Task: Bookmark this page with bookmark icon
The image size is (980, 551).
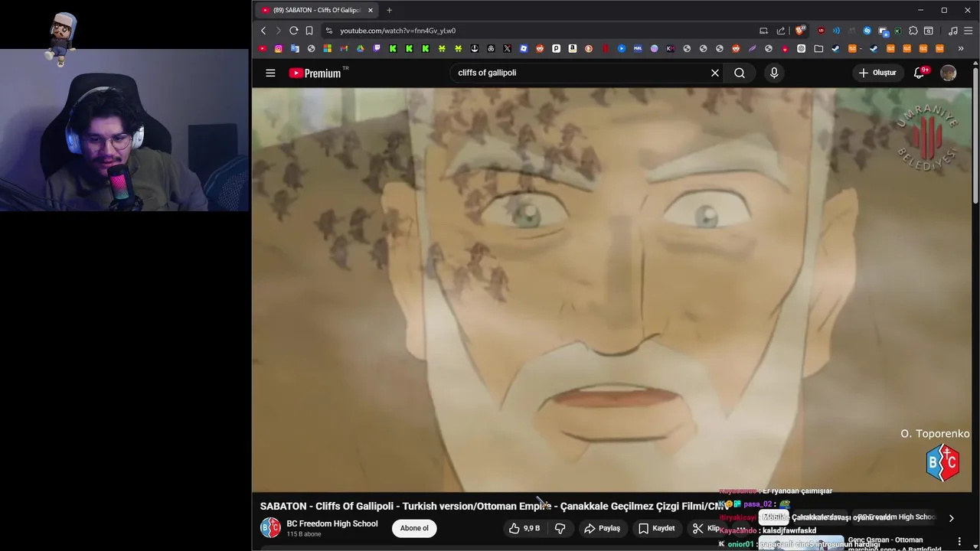Action: coord(309,31)
